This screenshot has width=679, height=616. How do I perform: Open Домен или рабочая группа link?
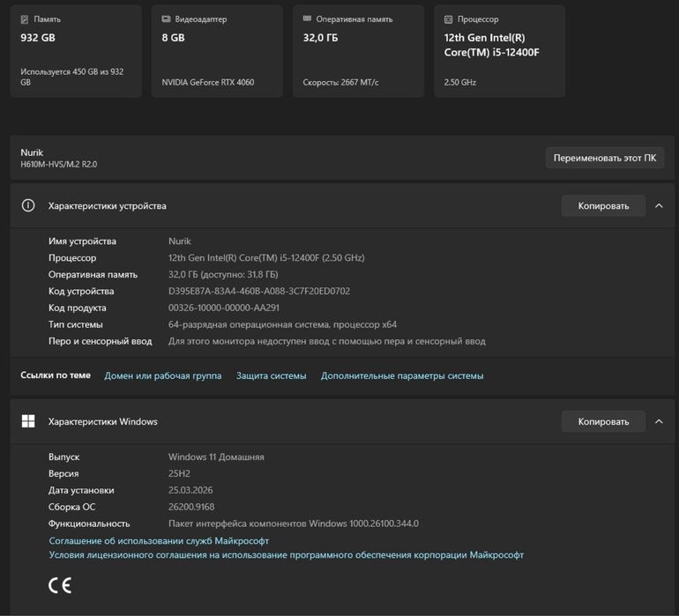(x=163, y=375)
